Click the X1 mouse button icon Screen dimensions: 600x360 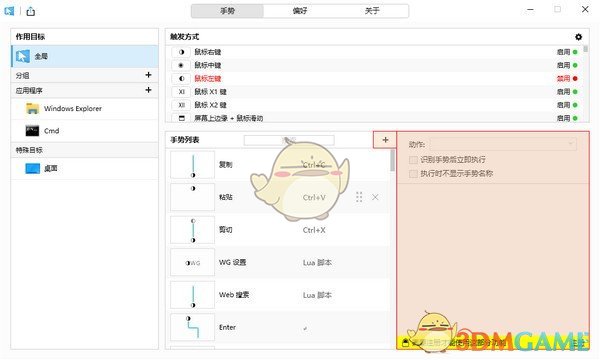(181, 92)
